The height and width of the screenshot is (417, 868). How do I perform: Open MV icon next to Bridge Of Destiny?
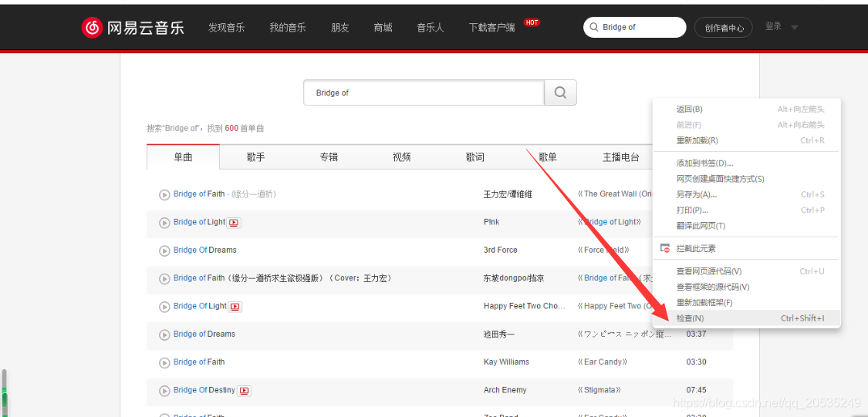coord(244,391)
